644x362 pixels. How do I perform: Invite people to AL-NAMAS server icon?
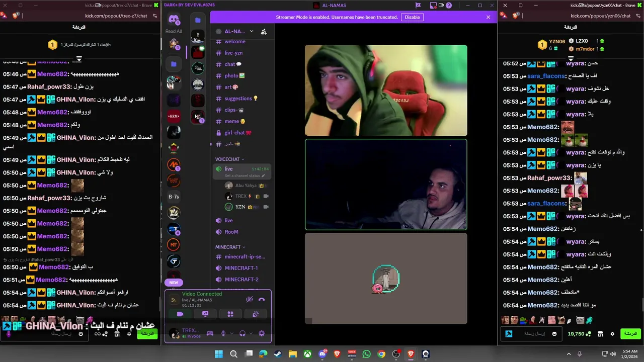point(264,32)
